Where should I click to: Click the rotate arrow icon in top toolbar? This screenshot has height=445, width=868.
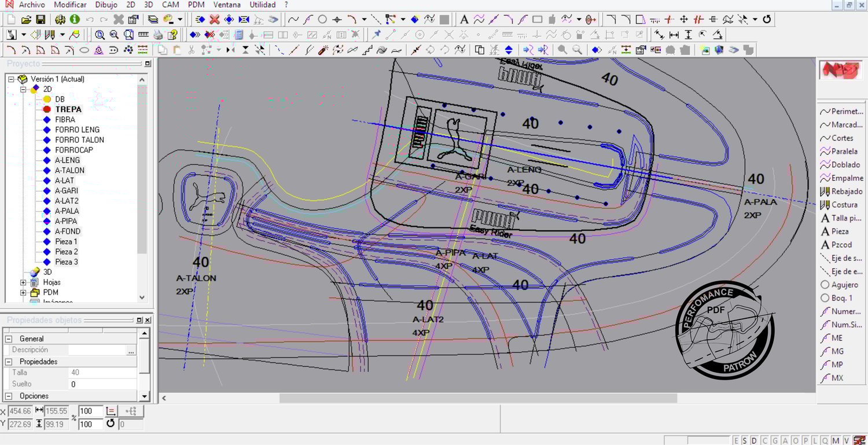click(x=767, y=19)
